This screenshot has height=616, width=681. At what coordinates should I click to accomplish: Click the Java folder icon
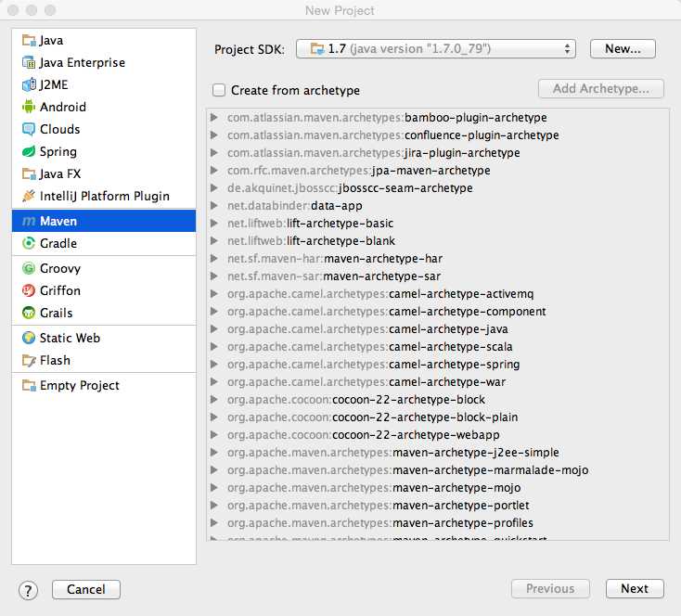(29, 41)
